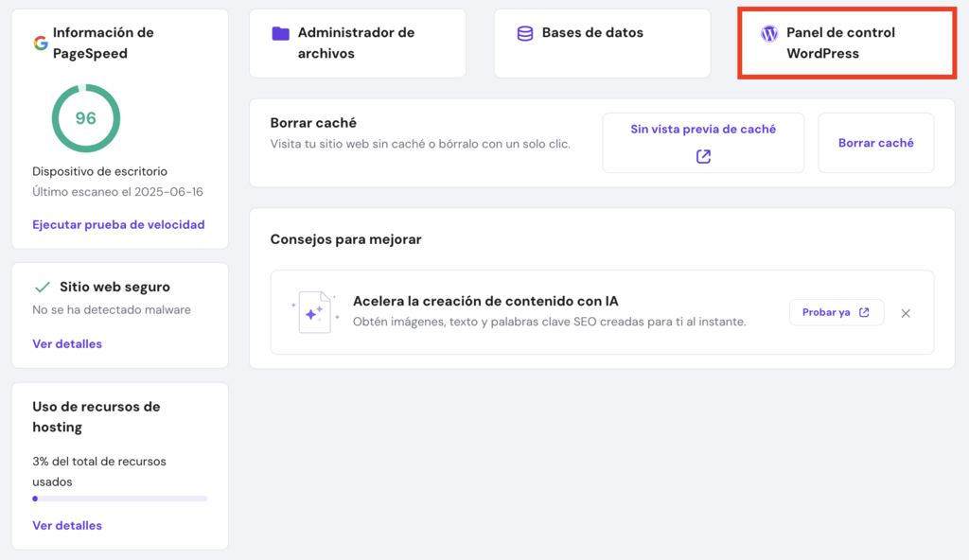The width and height of the screenshot is (969, 560).
Task: Click the circular PageSpeed score gauge
Action: (x=85, y=118)
